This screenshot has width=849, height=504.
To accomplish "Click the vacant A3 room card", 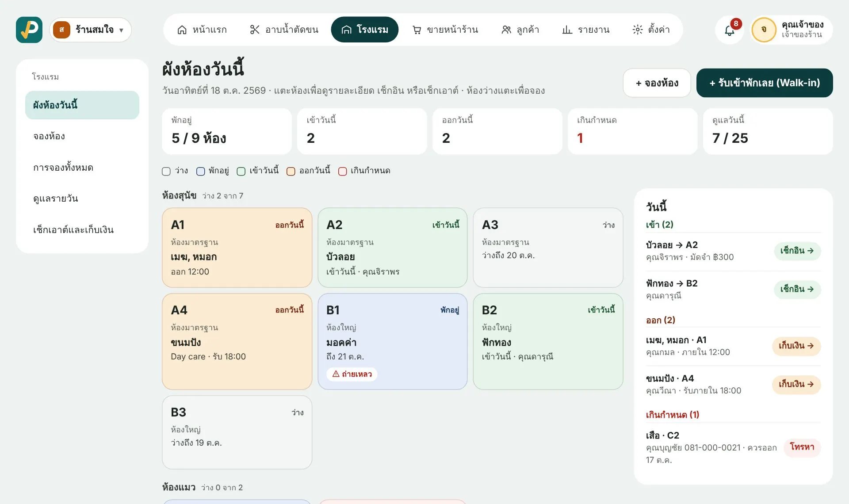I will 548,248.
